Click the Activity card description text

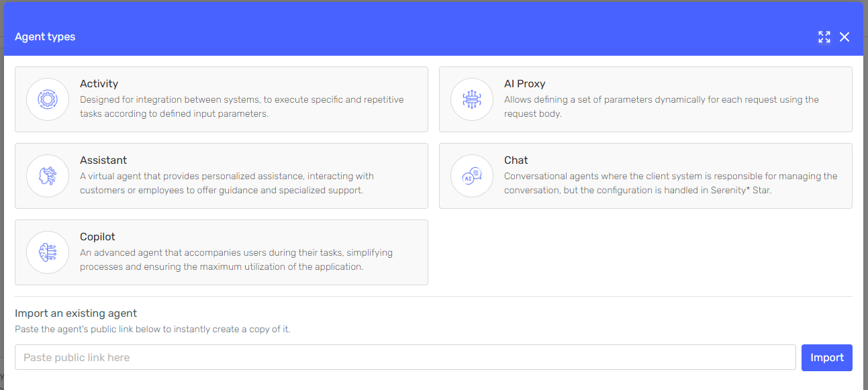point(242,107)
